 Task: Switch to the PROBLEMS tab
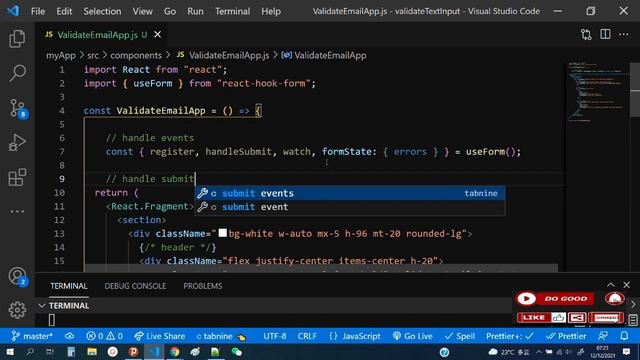click(x=202, y=286)
